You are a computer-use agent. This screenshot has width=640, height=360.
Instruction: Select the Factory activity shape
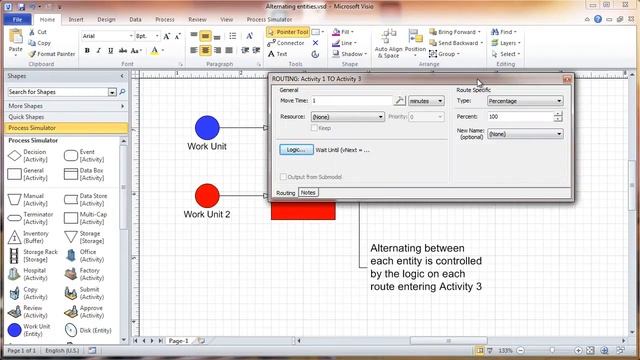click(x=84, y=274)
